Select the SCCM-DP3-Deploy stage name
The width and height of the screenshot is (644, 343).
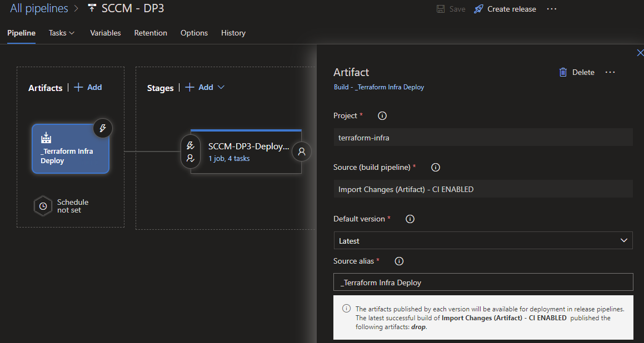coord(248,147)
